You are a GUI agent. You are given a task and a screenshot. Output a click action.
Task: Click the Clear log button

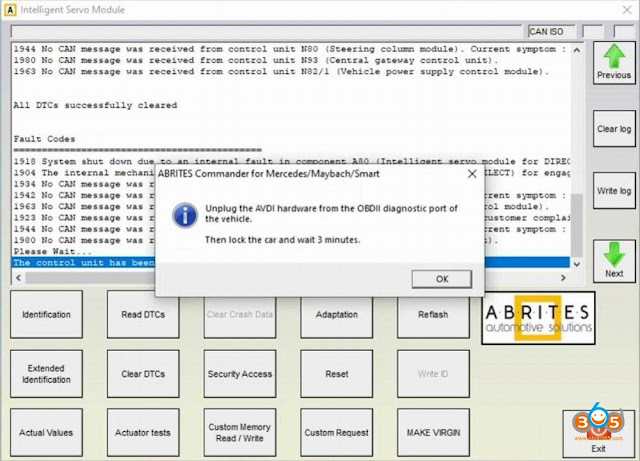click(x=614, y=129)
